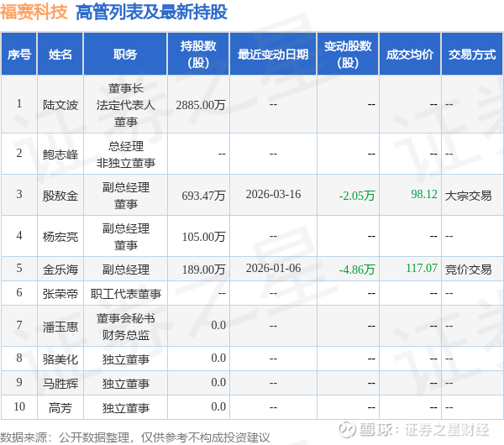This screenshot has width=504, height=445.
Task: Select the 姓名 column header
Action: point(60,55)
